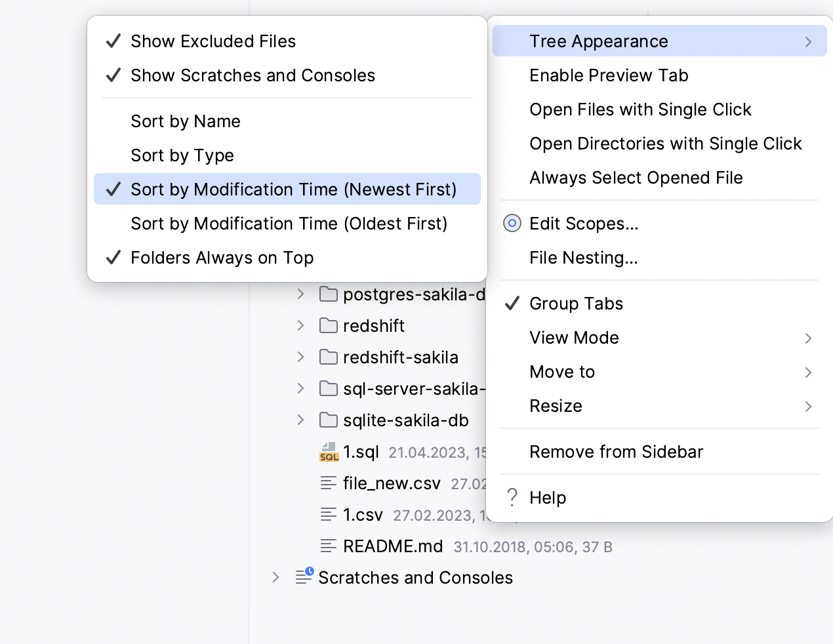
Task: Click the text file icon beside file_new.csv
Action: tap(329, 483)
